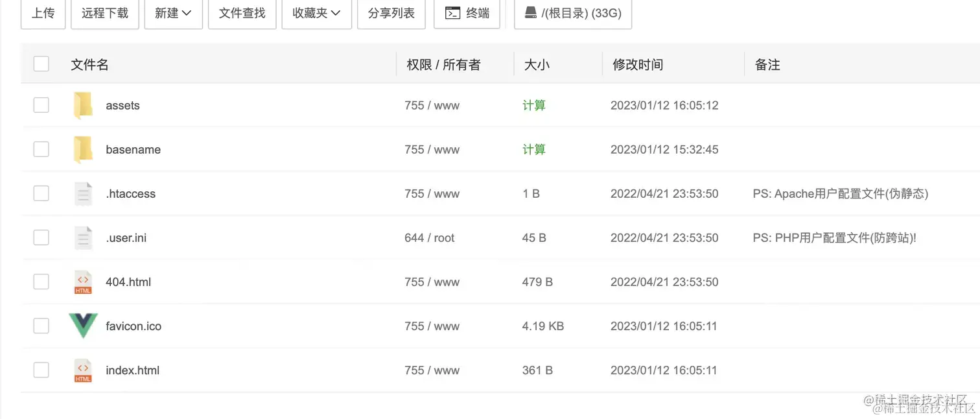Viewport: 980px width, 419px height.
Task: Click 755 / www permission of favicon.ico
Action: 432,326
